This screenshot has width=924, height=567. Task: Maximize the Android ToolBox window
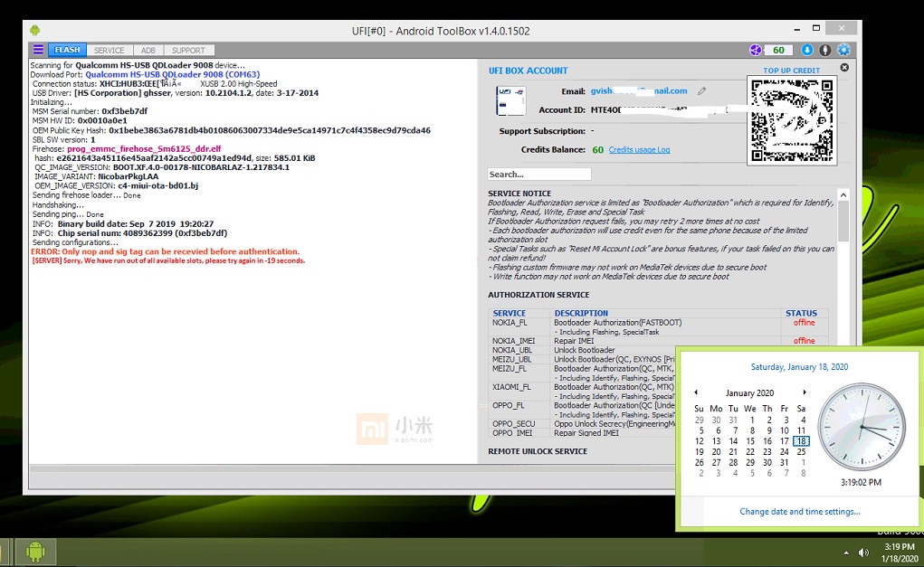tap(816, 28)
